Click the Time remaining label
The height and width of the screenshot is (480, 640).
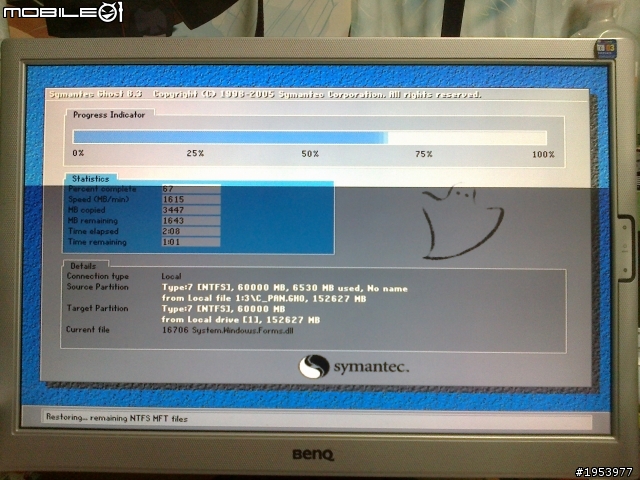click(97, 242)
